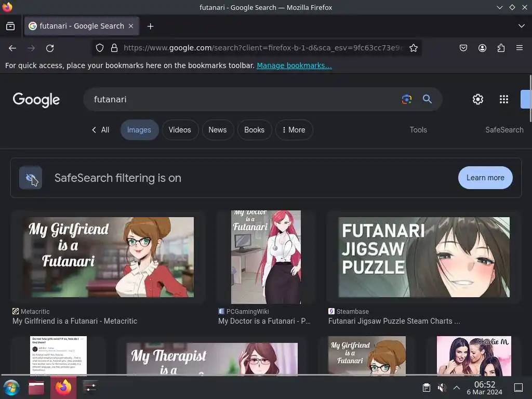Open Google quick settings gear
The width and height of the screenshot is (532, 399).
pos(478,99)
